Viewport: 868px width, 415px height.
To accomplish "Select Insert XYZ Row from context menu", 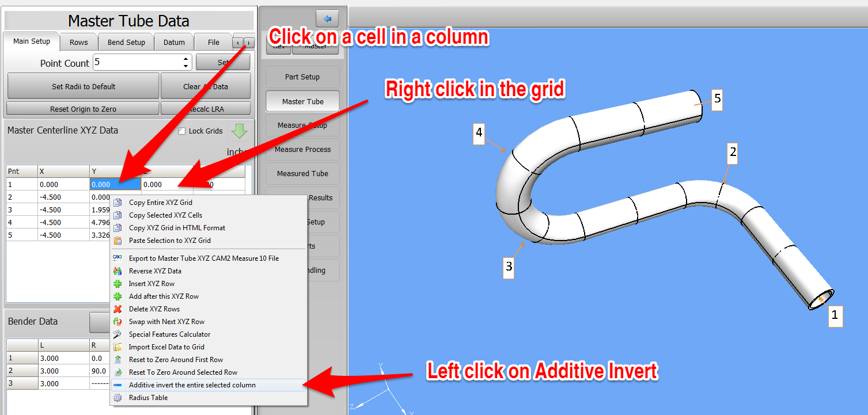I will (151, 284).
